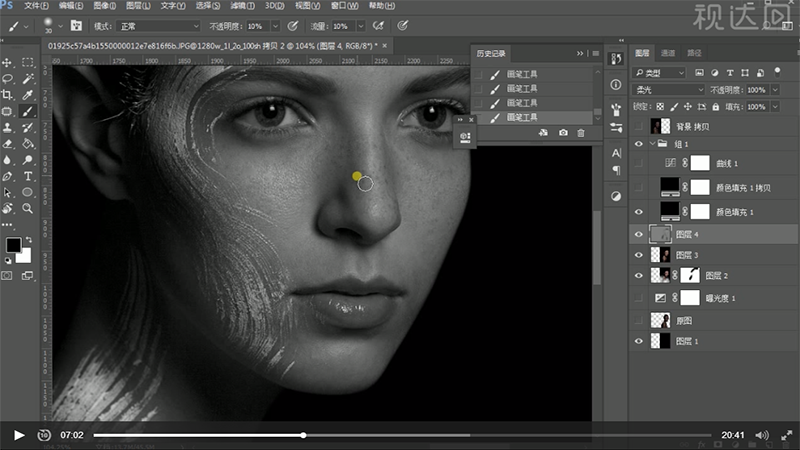Screen dimensions: 800x450
Task: Mute the video volume
Action: pos(762,435)
